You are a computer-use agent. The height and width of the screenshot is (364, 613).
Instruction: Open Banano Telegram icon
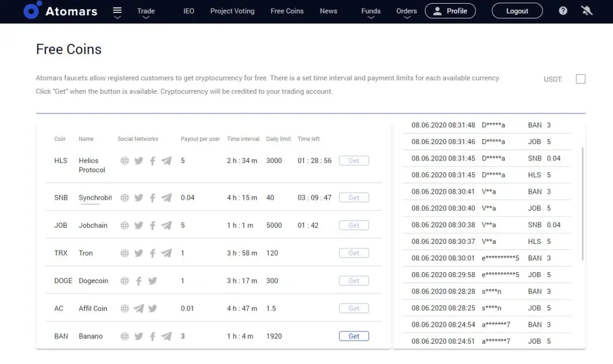pyautogui.click(x=167, y=336)
